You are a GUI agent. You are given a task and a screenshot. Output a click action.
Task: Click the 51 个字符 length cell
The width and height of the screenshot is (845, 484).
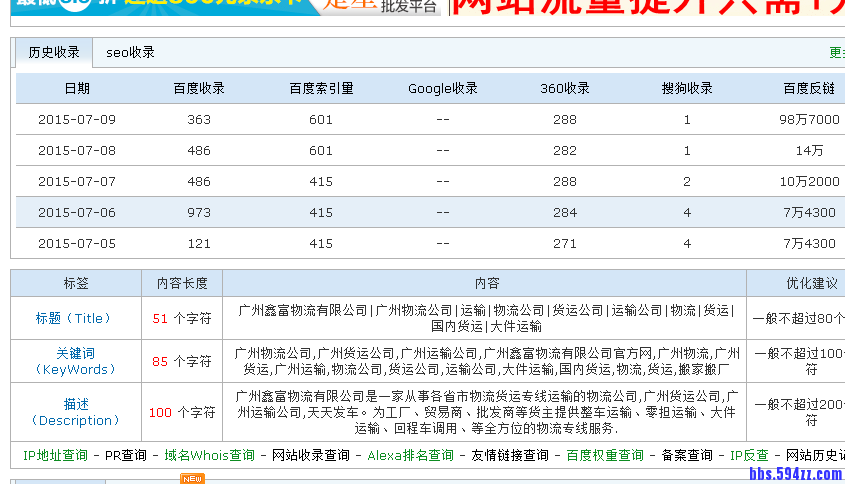tap(182, 319)
